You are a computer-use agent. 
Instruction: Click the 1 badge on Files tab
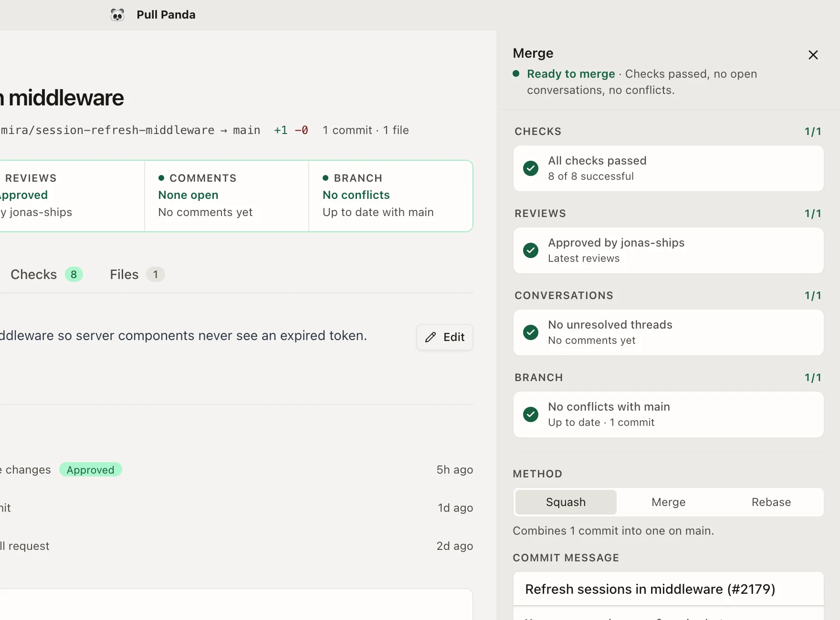(x=156, y=275)
